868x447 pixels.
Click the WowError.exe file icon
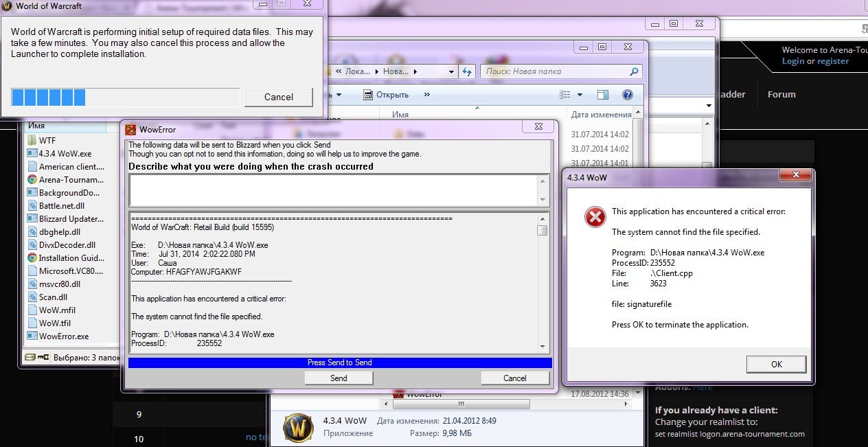32,336
